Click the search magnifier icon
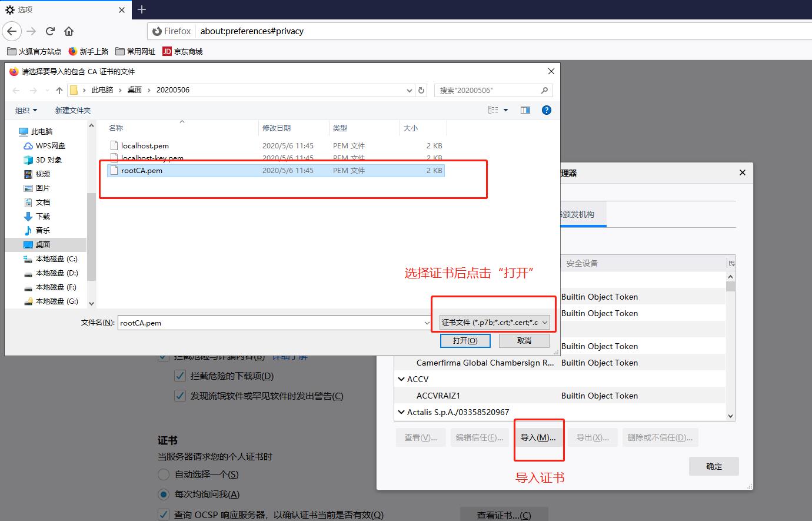812x521 pixels. tap(544, 90)
